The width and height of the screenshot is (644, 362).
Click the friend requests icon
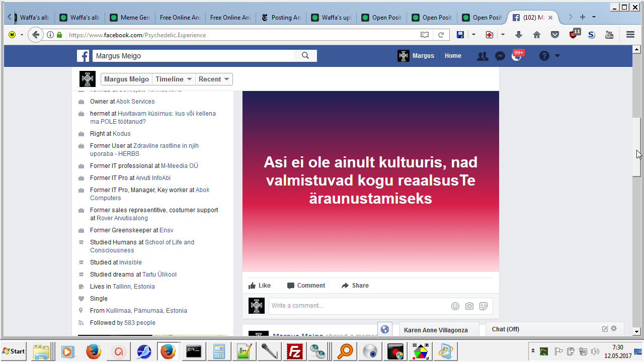[482, 56]
